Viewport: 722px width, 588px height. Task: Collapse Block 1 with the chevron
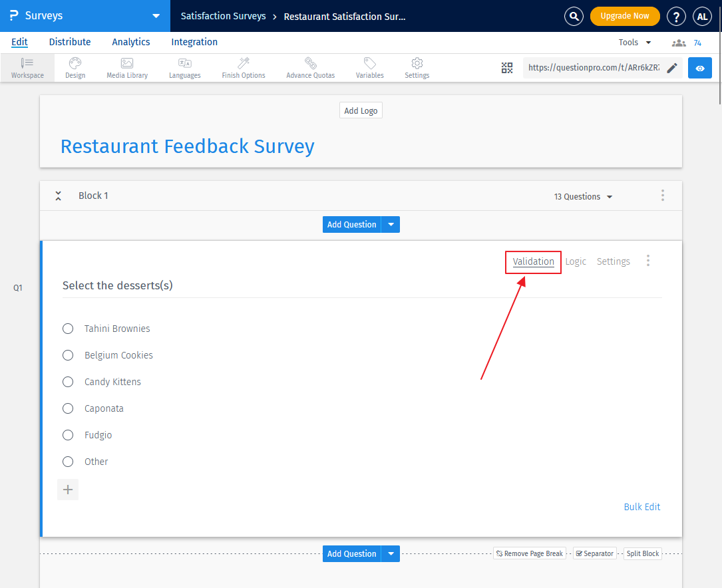(58, 196)
